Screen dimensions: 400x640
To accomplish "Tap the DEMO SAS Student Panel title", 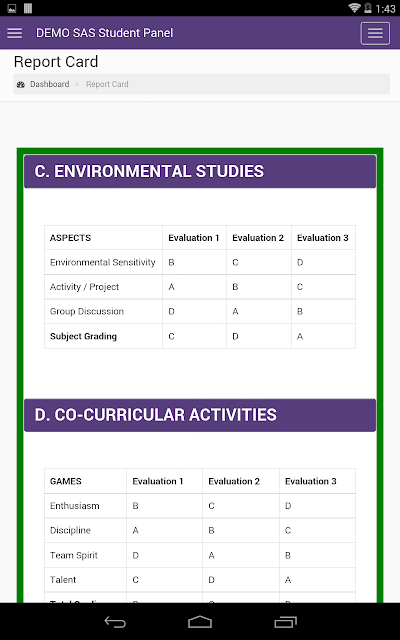I will coord(104,33).
